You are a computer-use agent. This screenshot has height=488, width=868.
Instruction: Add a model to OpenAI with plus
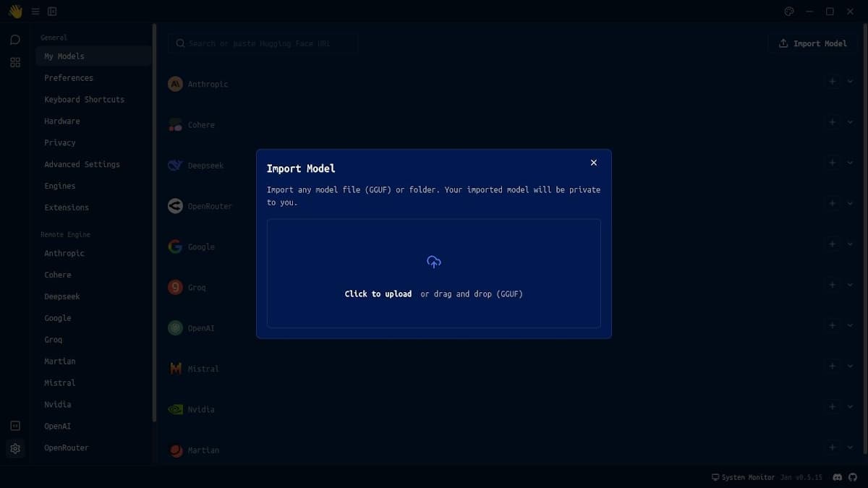click(x=833, y=325)
